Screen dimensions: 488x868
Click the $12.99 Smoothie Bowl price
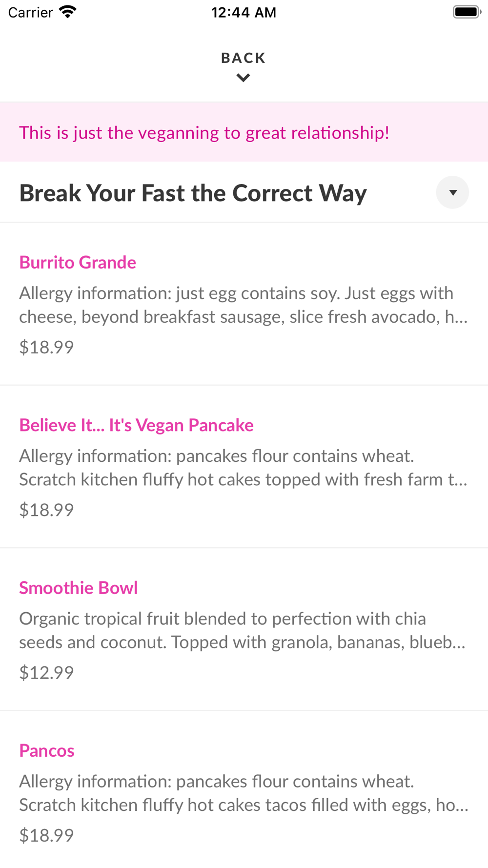pyautogui.click(x=46, y=672)
